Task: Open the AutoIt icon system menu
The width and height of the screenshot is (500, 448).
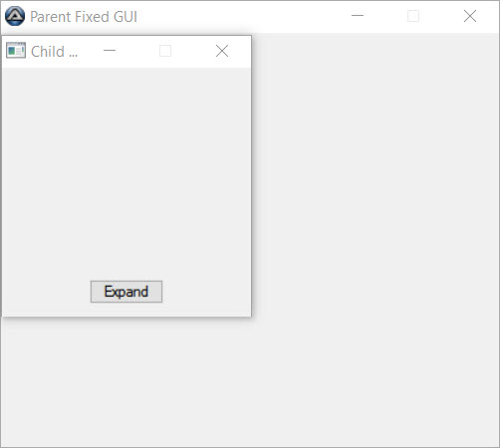Action: point(15,16)
